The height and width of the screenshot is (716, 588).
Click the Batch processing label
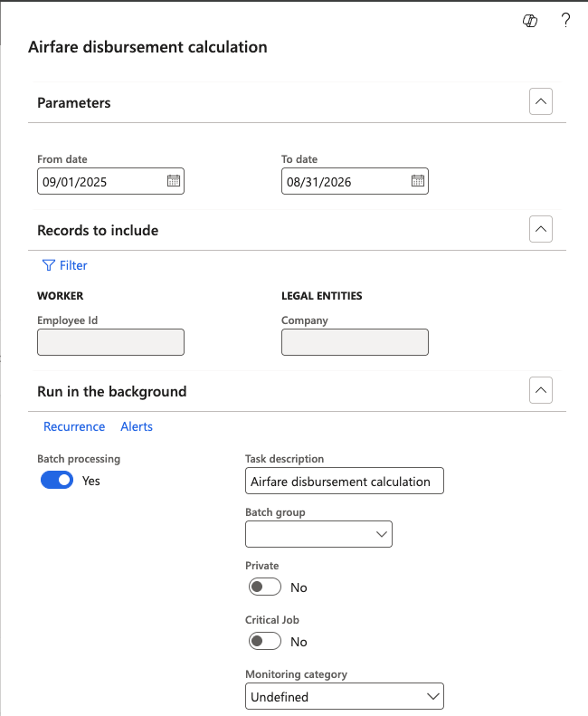[x=79, y=459]
